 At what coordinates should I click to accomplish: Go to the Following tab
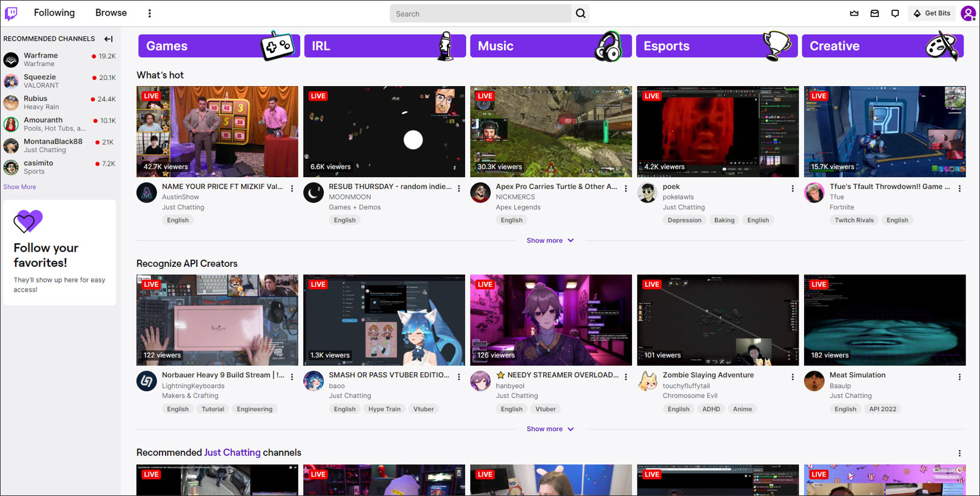54,13
